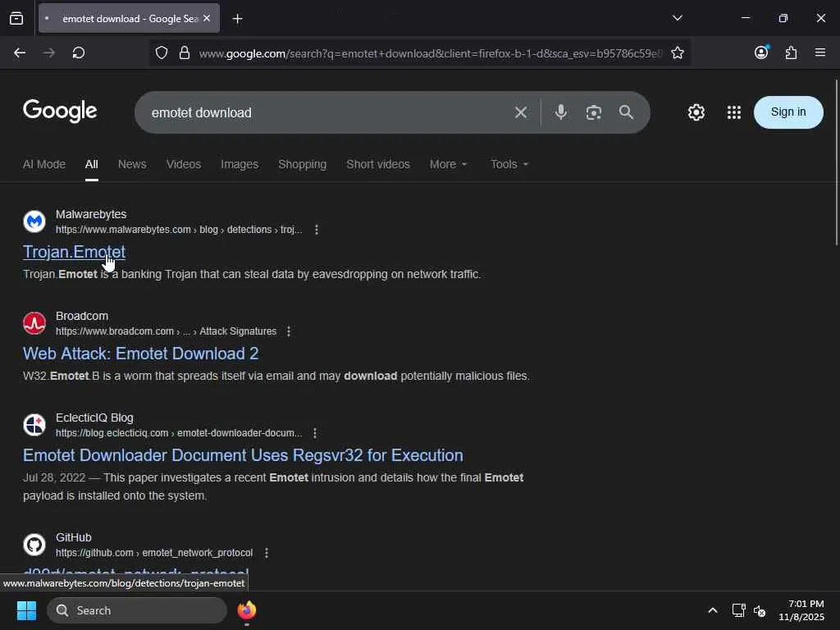Search by image with camera icon
Viewport: 840px width, 630px height.
point(594,112)
